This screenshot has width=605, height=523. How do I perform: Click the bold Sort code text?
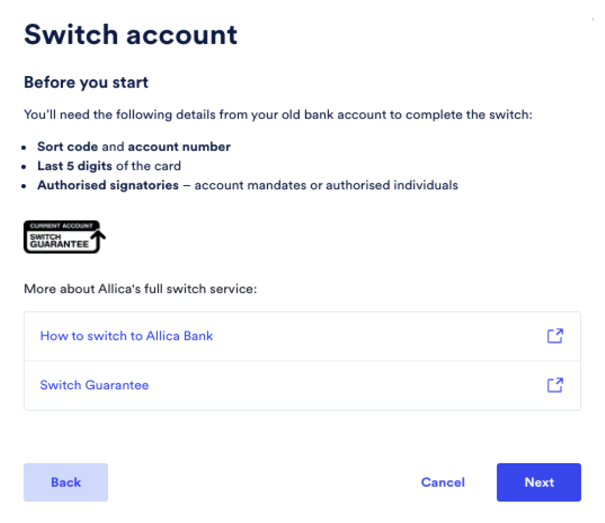tap(68, 147)
